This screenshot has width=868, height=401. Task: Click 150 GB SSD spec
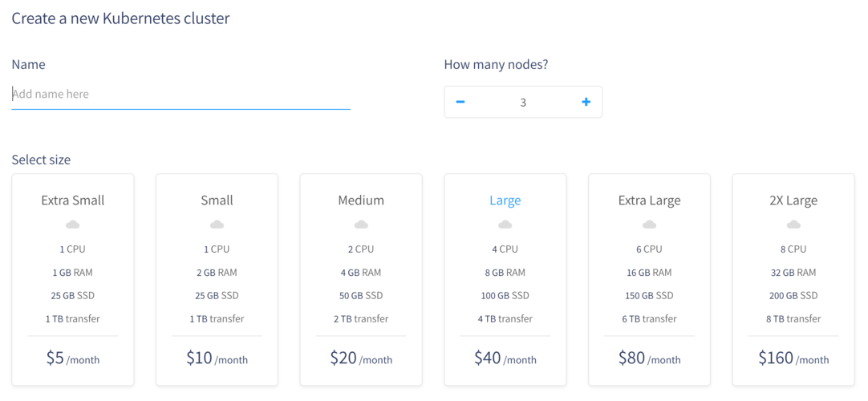649,295
